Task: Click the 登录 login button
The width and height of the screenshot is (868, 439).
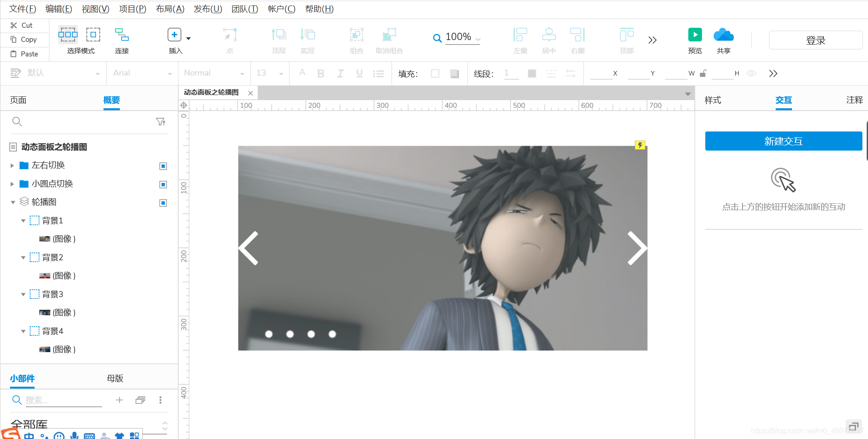Action: click(x=816, y=40)
